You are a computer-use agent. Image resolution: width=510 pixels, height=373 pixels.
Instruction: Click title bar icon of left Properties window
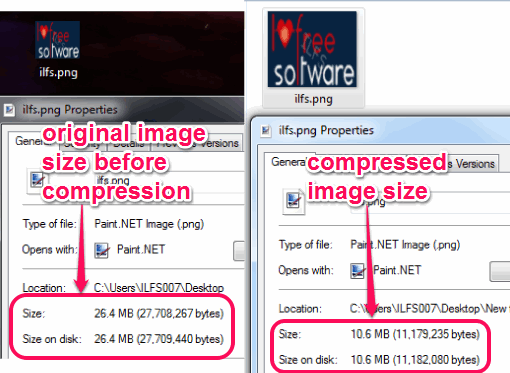9,110
